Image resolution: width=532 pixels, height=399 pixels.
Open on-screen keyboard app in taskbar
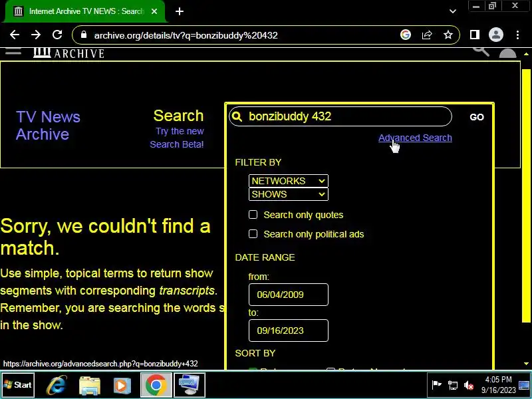pos(190,385)
